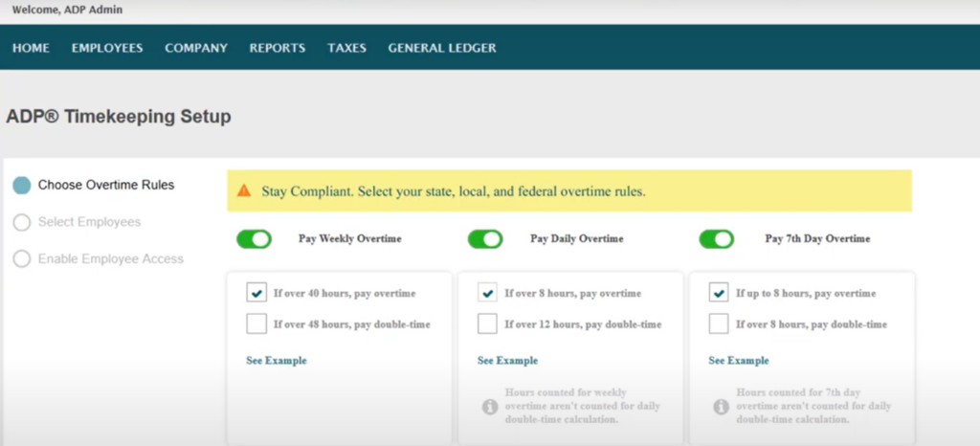The width and height of the screenshot is (980, 446).
Task: Open See Example under Daily Overtime
Action: [x=507, y=361]
